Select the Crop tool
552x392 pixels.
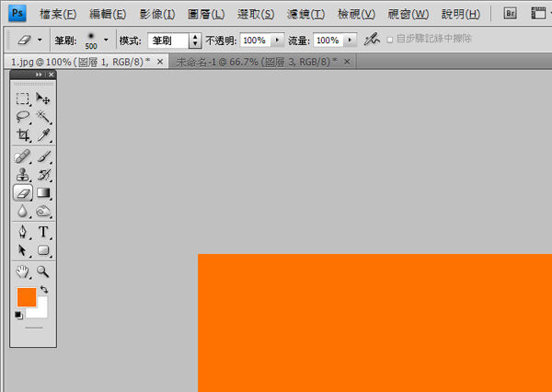pos(22,135)
